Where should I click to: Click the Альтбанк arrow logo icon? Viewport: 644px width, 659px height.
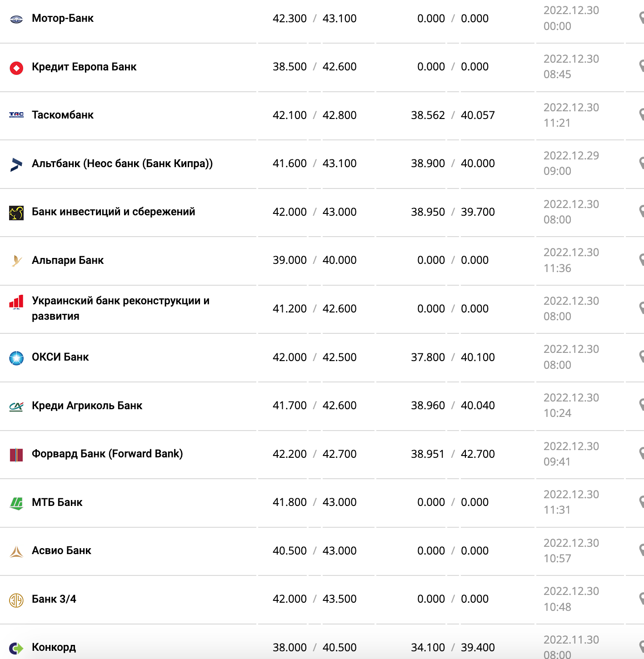coord(16,164)
